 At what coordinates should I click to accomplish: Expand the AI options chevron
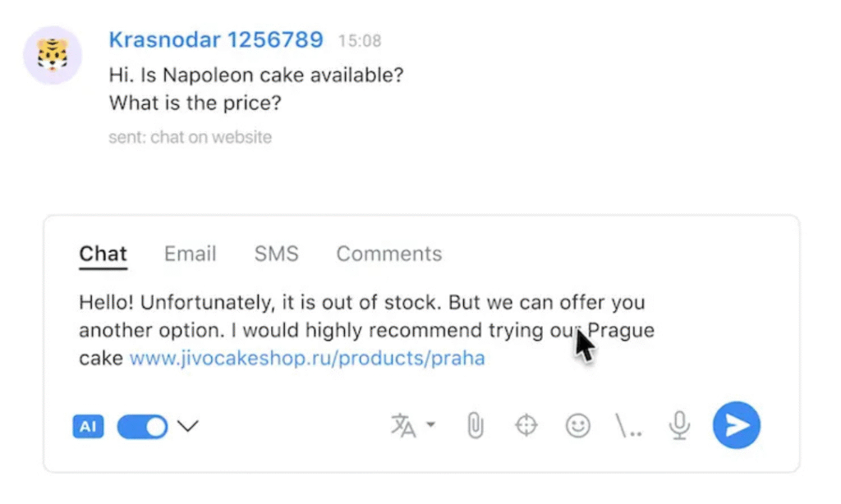pos(188,426)
